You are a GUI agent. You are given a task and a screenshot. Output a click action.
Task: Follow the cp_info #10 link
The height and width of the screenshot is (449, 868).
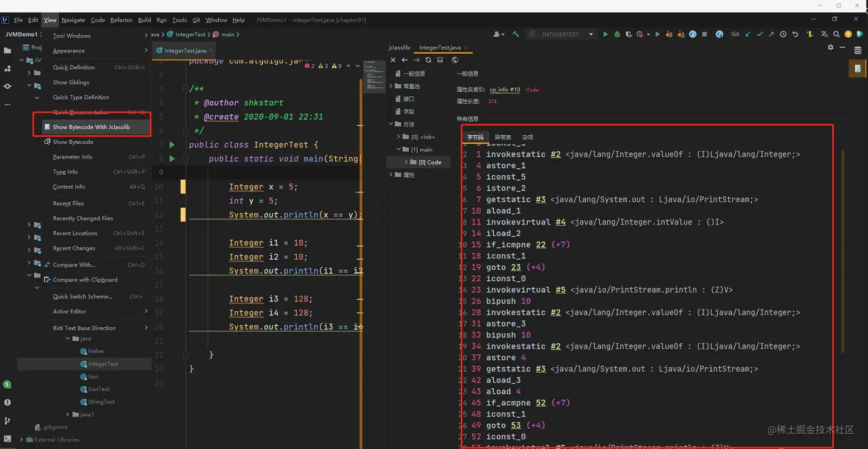click(505, 90)
